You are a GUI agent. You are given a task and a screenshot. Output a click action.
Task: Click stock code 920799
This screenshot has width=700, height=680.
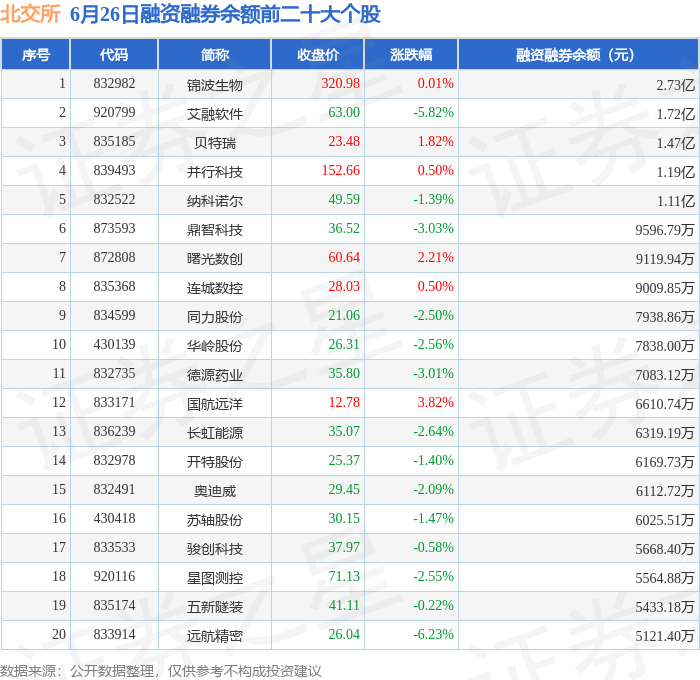click(114, 113)
